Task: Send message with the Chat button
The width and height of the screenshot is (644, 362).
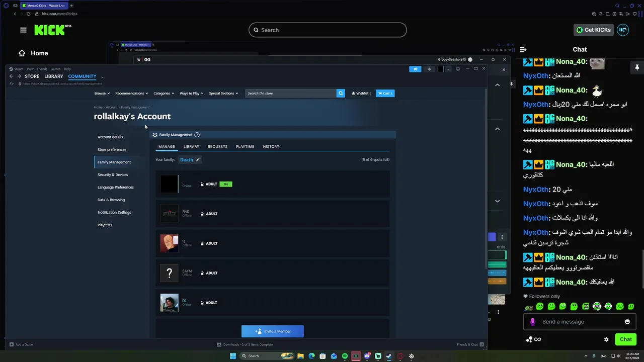Action: pyautogui.click(x=625, y=339)
